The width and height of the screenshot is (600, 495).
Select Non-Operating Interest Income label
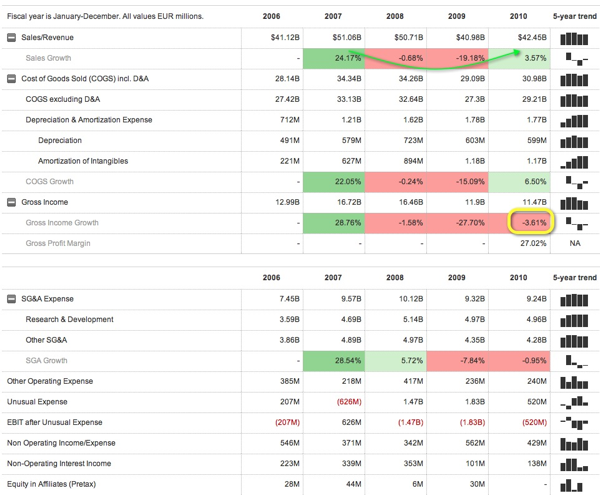[59, 464]
